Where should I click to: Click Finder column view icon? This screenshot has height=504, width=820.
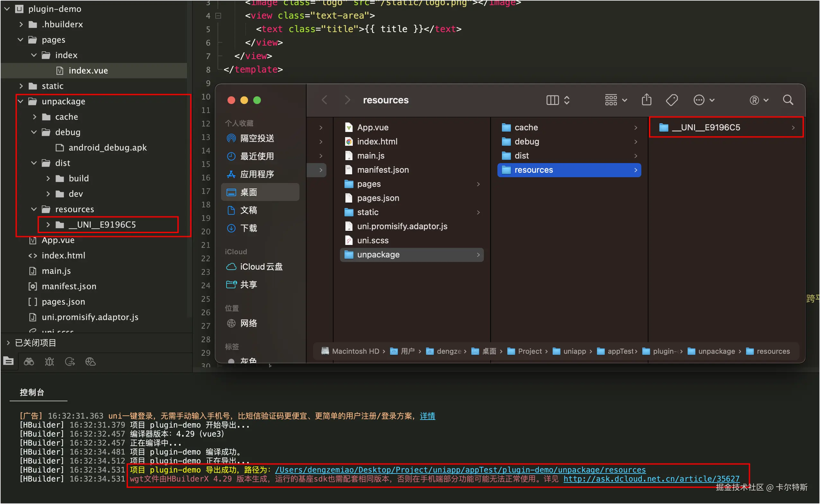click(552, 100)
